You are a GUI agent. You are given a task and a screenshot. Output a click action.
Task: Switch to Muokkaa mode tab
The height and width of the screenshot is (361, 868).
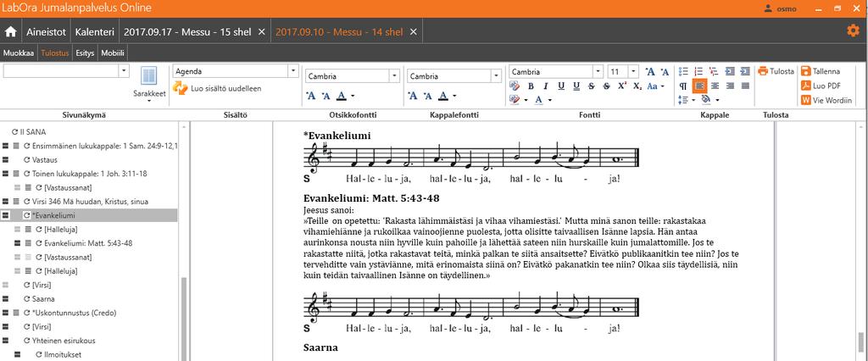pos(19,53)
